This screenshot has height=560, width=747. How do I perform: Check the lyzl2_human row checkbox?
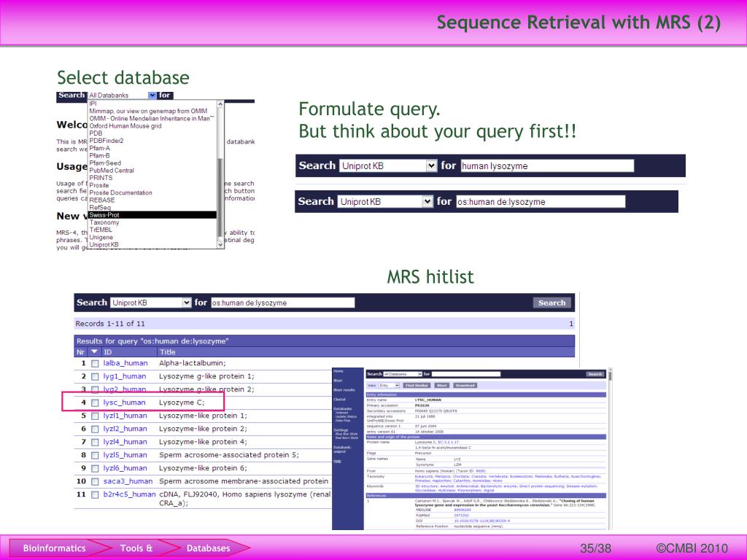click(x=95, y=429)
